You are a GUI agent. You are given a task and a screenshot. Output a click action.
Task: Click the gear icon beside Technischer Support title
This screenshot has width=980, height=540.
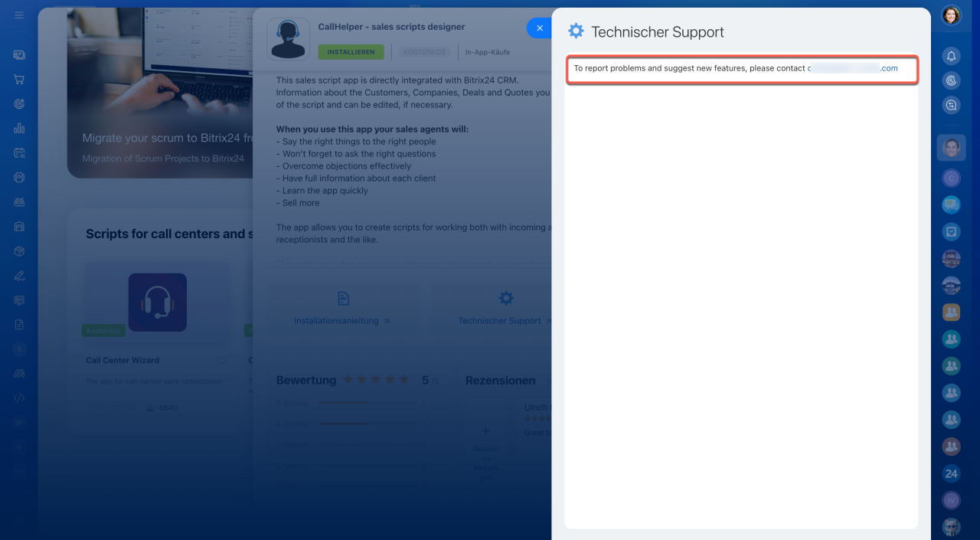coord(576,31)
